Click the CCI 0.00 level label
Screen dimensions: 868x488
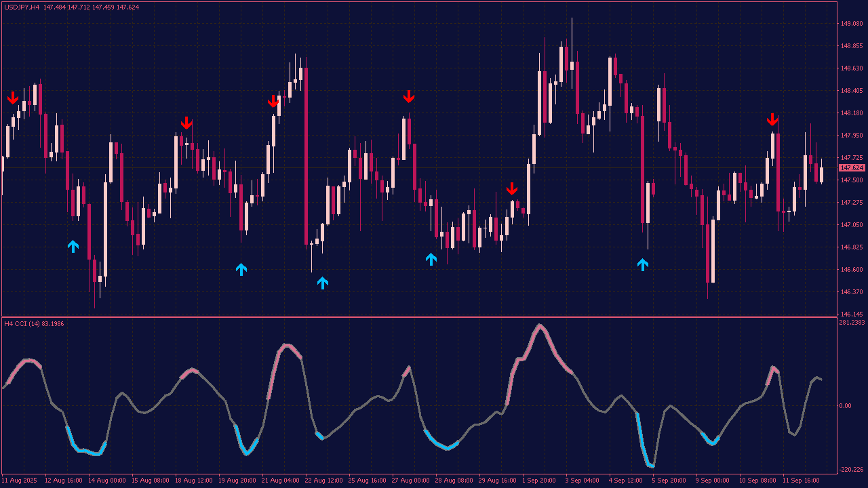click(x=845, y=406)
